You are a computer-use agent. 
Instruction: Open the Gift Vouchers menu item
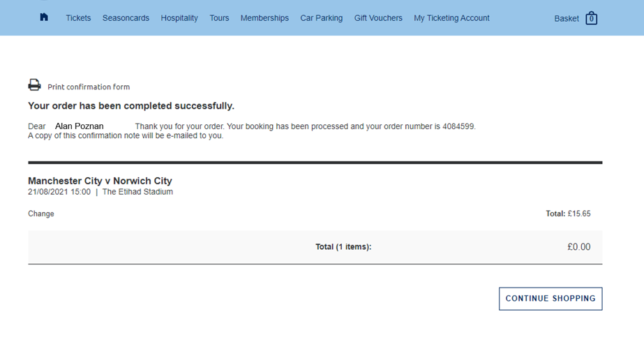click(x=378, y=18)
